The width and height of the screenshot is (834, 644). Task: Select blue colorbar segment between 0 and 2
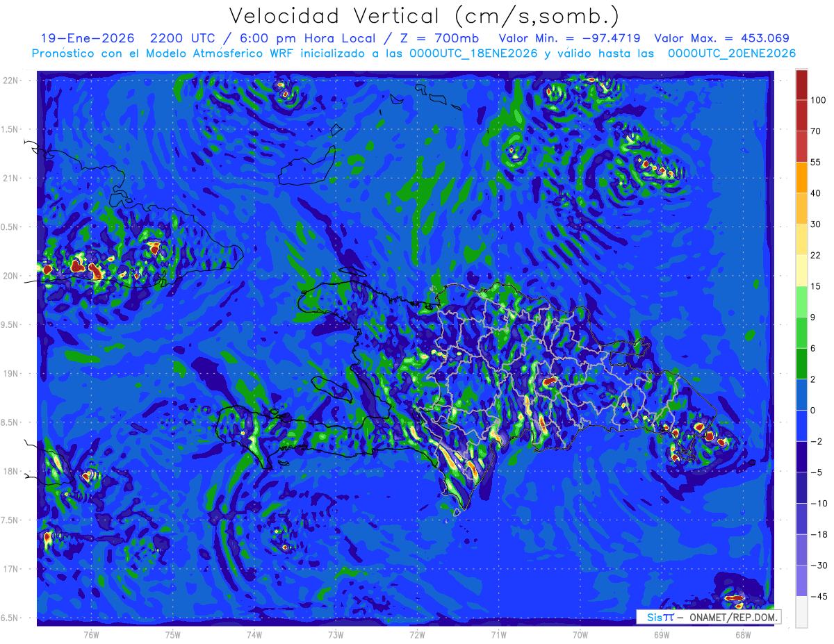802,395
